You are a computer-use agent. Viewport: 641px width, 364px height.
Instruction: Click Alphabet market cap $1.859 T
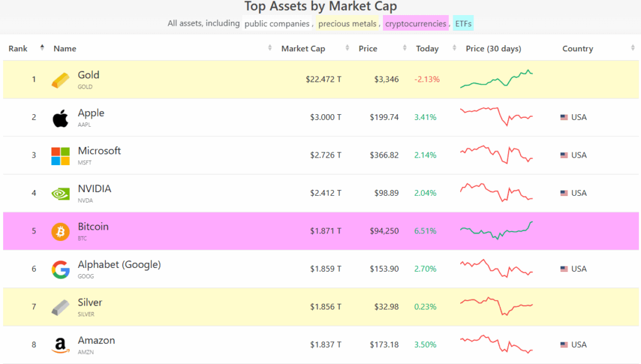325,269
